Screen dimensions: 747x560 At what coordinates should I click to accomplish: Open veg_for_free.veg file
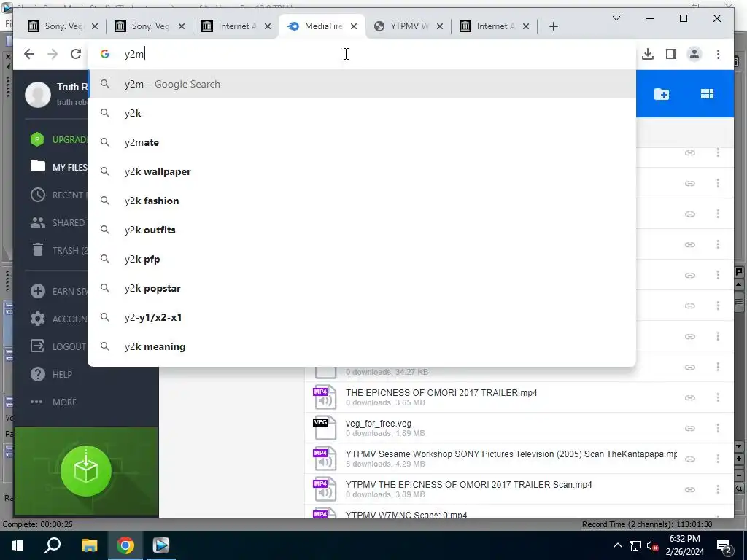point(379,424)
